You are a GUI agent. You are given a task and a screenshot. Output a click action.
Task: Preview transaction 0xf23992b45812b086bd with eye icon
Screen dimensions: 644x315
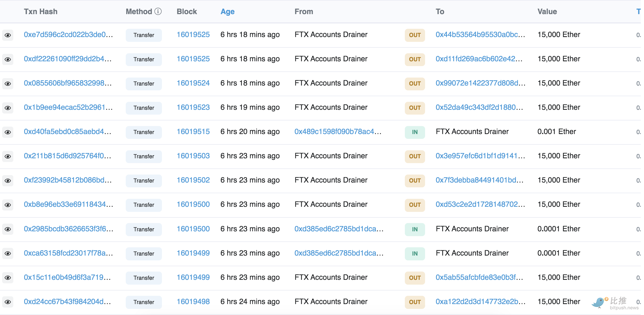8,181
